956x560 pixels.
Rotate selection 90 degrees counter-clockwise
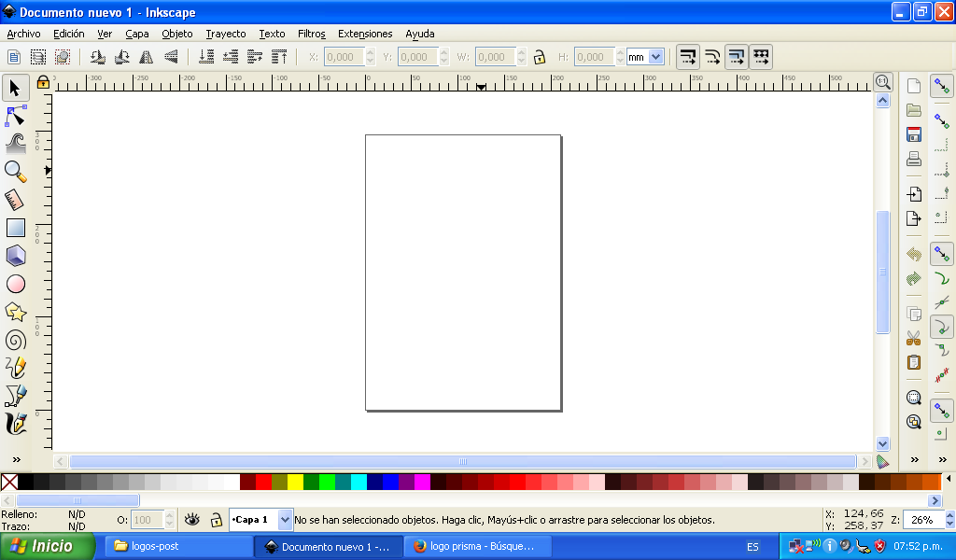point(97,57)
